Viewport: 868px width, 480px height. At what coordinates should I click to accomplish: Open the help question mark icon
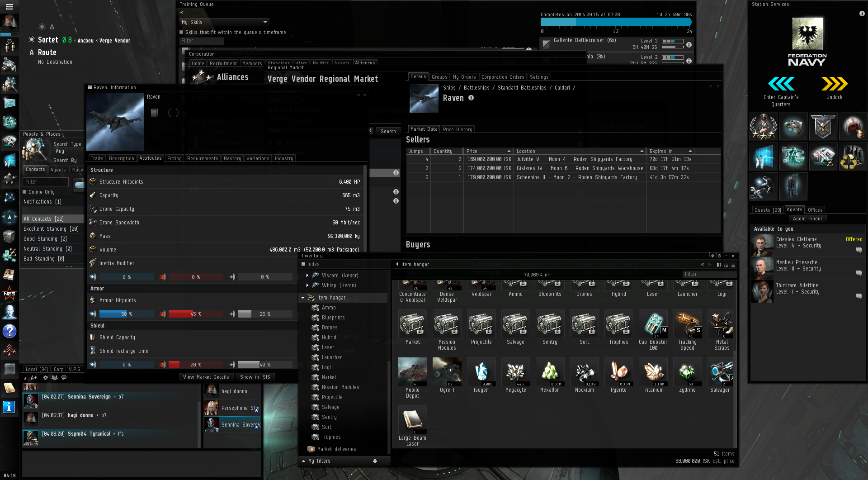pos(9,332)
